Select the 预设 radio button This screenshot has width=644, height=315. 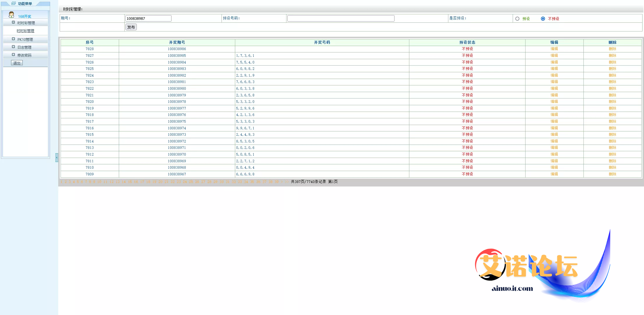tap(517, 19)
